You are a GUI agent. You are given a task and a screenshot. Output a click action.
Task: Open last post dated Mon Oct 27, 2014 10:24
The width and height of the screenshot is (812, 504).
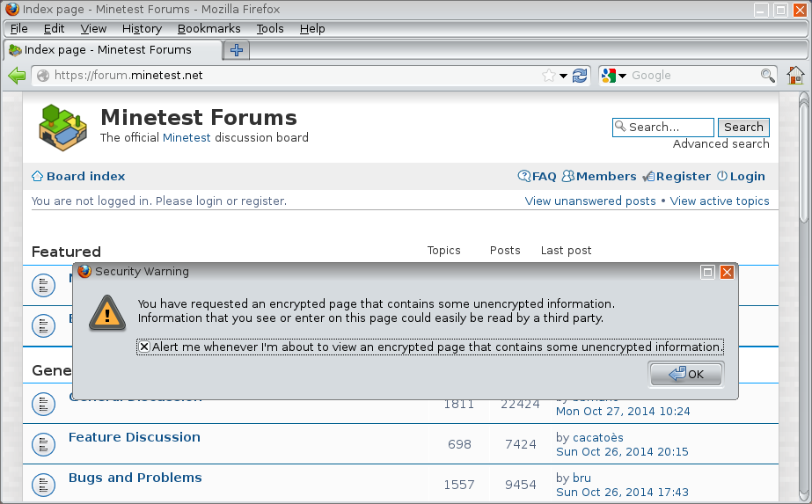point(623,412)
